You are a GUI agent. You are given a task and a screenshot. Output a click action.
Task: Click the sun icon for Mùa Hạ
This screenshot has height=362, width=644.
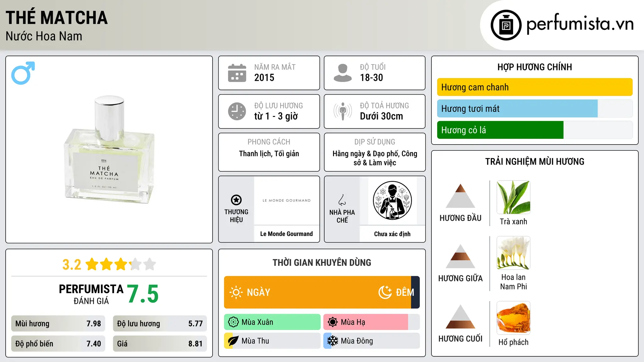tap(333, 322)
